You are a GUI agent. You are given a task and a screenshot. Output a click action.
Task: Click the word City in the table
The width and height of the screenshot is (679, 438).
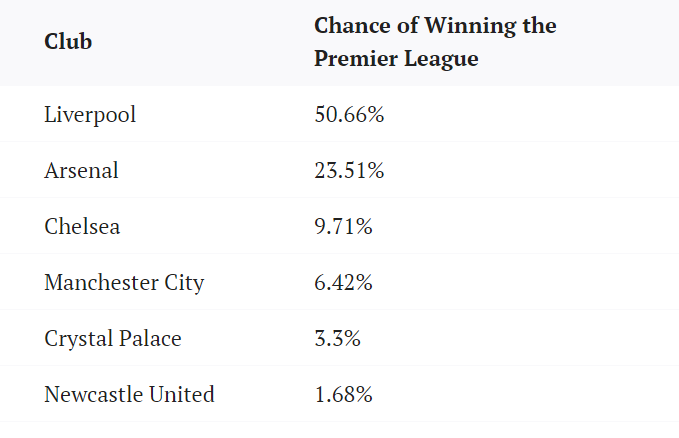click(185, 282)
